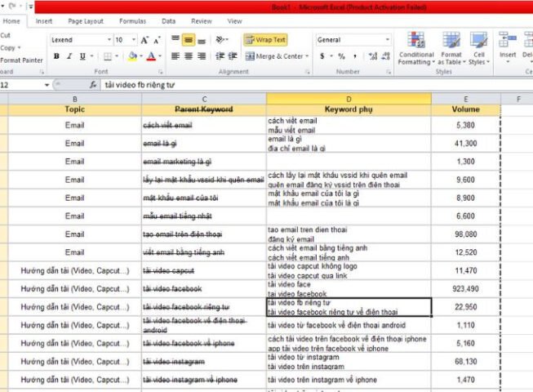
Task: Open the Data tab
Action: pyautogui.click(x=169, y=21)
